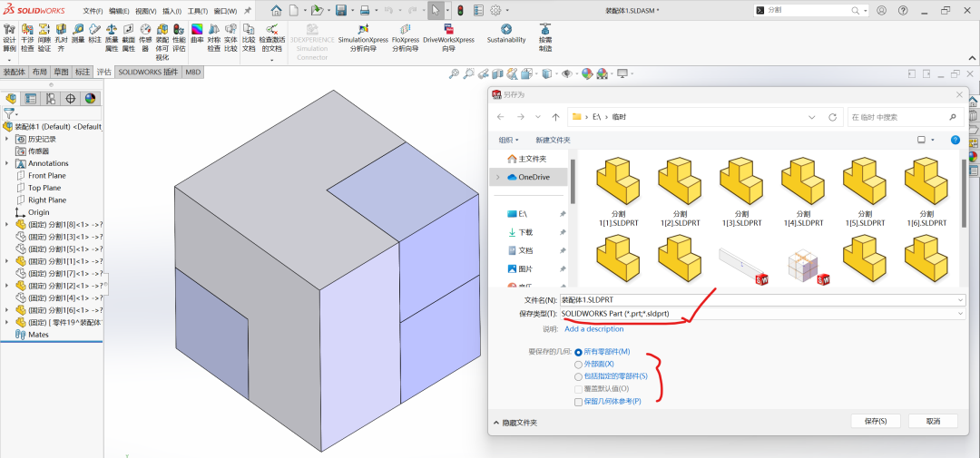Image resolution: width=980 pixels, height=458 pixels.
Task: Click the 曲率 curvature color tool
Action: point(197,39)
